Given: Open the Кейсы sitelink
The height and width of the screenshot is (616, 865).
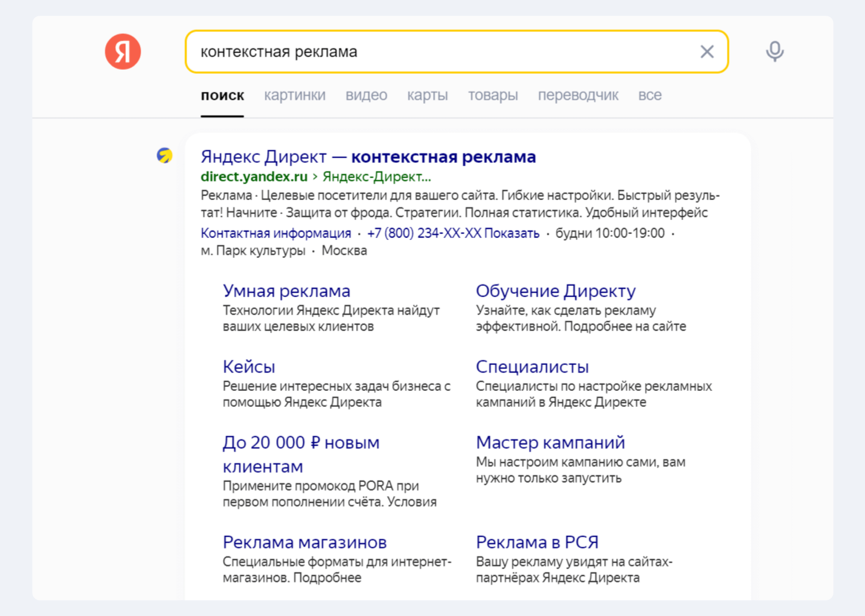Looking at the screenshot, I should tap(249, 367).
